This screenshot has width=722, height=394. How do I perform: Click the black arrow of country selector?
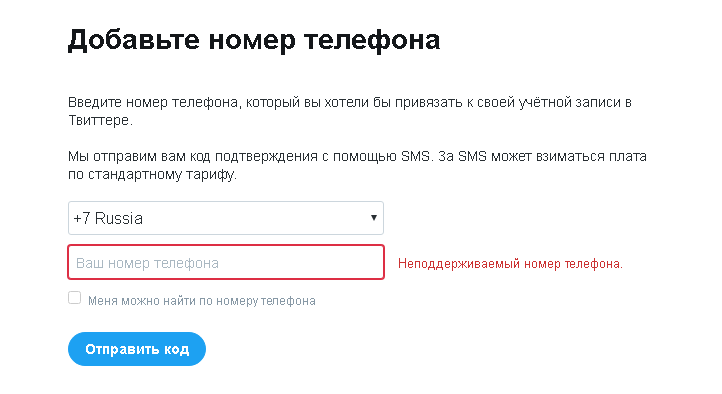[374, 218]
